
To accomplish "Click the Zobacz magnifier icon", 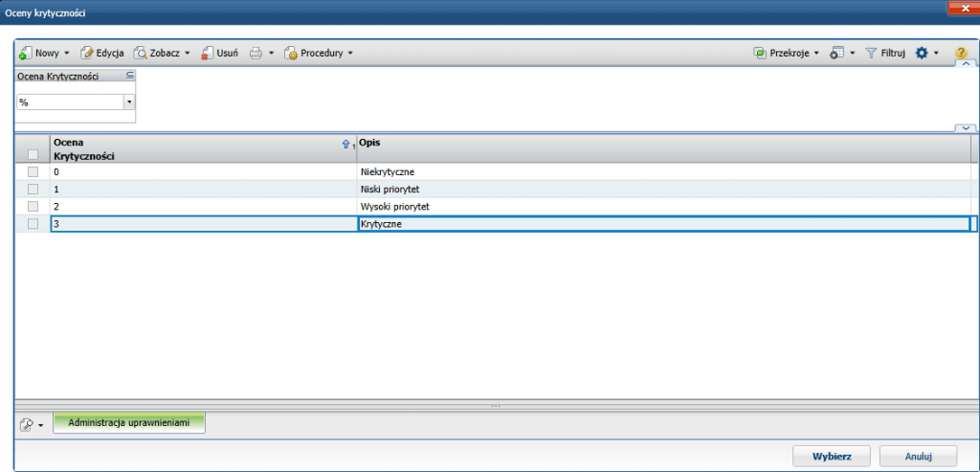I will pyautogui.click(x=140, y=54).
